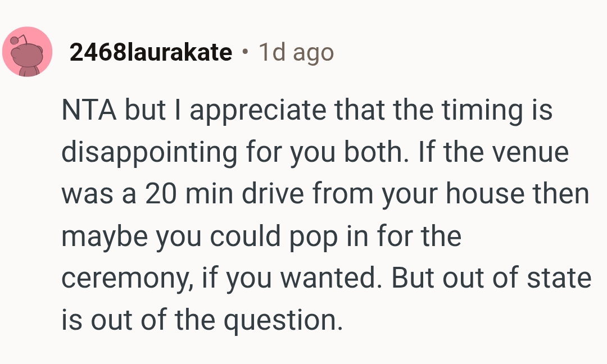Click the word "maybe" in the comment
The image size is (607, 364).
(x=104, y=236)
